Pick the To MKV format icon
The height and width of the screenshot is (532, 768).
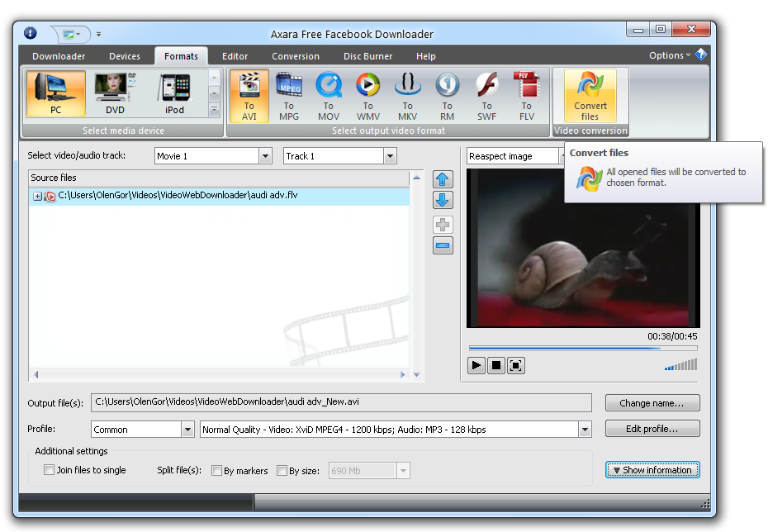point(407,96)
